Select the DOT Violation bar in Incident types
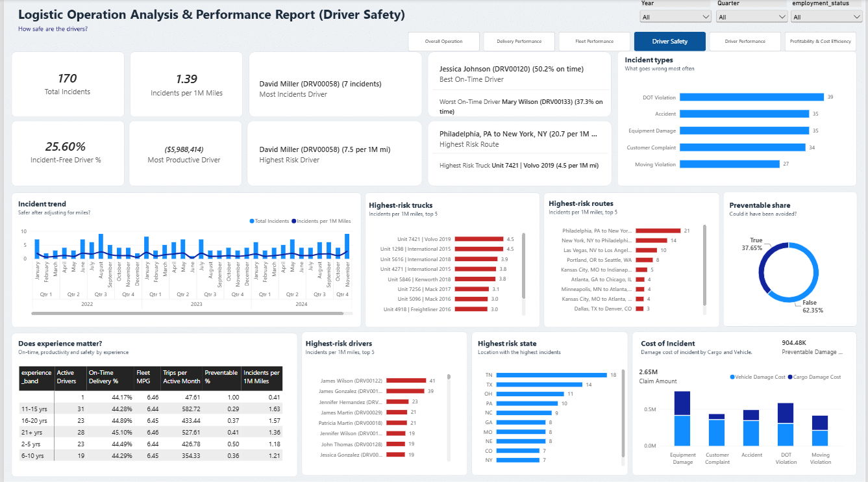This screenshot has height=482, width=868. tap(753, 97)
